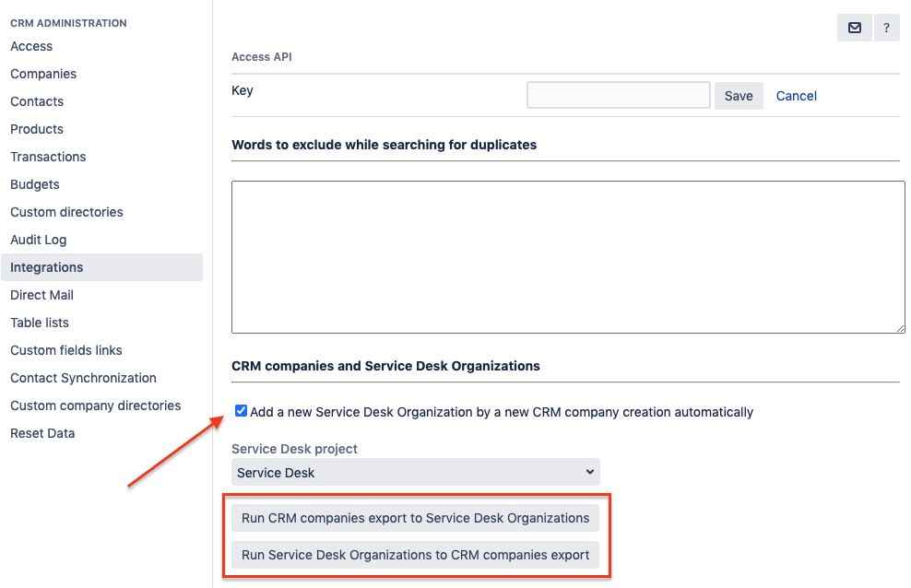Select Contacts in CRM Administration
911x588 pixels.
pyautogui.click(x=37, y=101)
